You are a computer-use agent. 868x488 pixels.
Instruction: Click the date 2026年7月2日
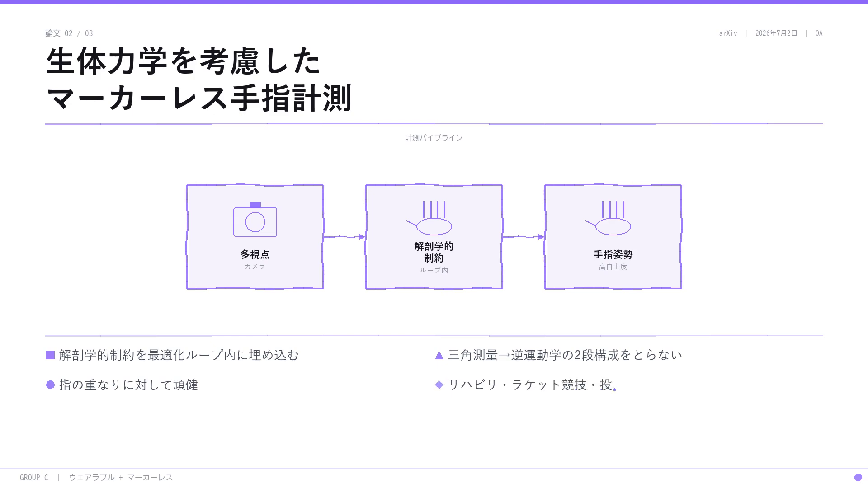[776, 33]
